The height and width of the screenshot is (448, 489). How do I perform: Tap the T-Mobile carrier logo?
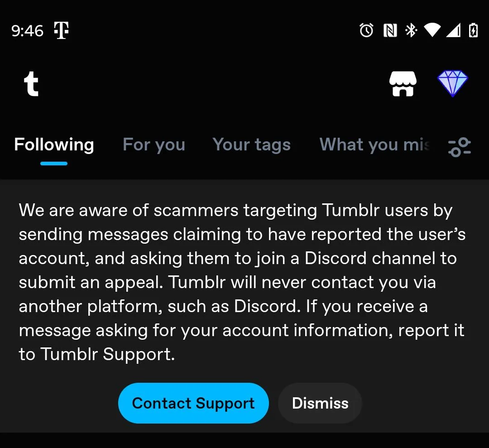click(61, 30)
